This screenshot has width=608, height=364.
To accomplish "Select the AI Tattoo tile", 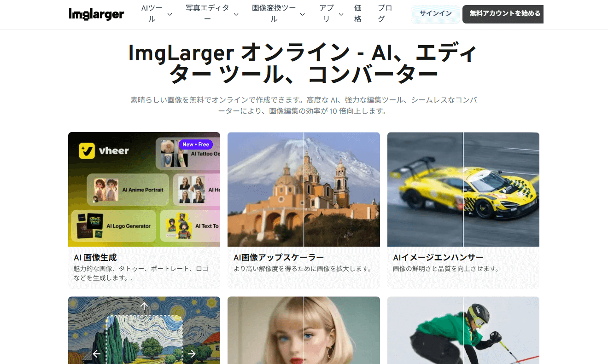I will [x=188, y=153].
